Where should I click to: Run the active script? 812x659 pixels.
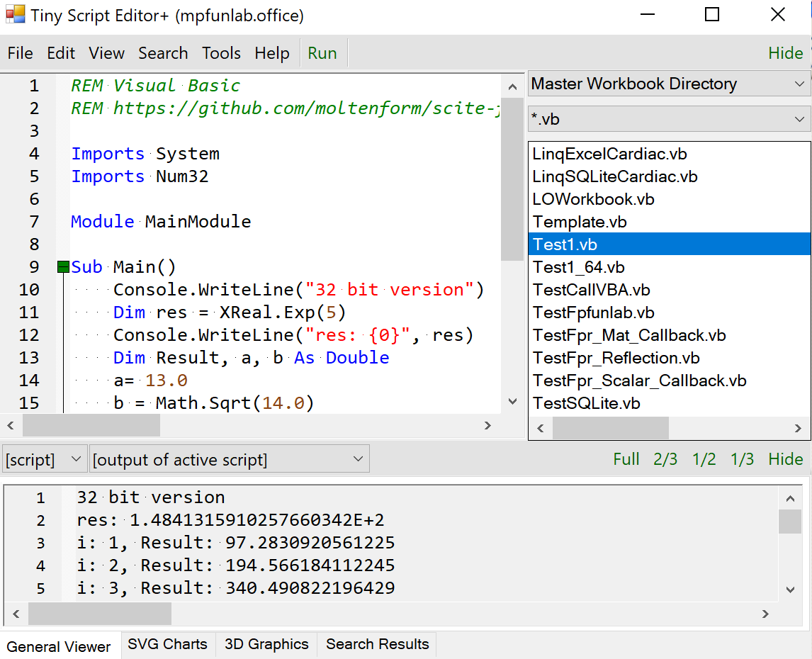pos(322,53)
